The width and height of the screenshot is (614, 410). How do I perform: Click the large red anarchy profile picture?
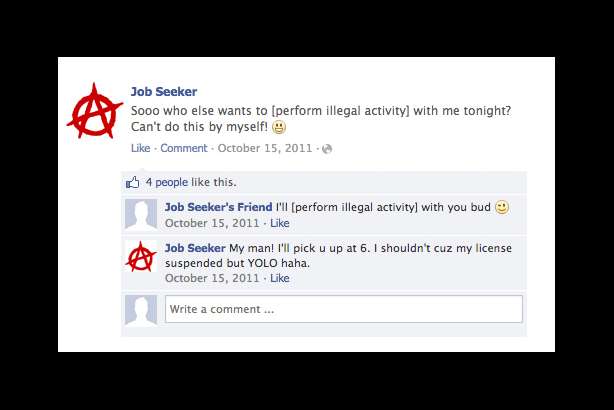[95, 111]
